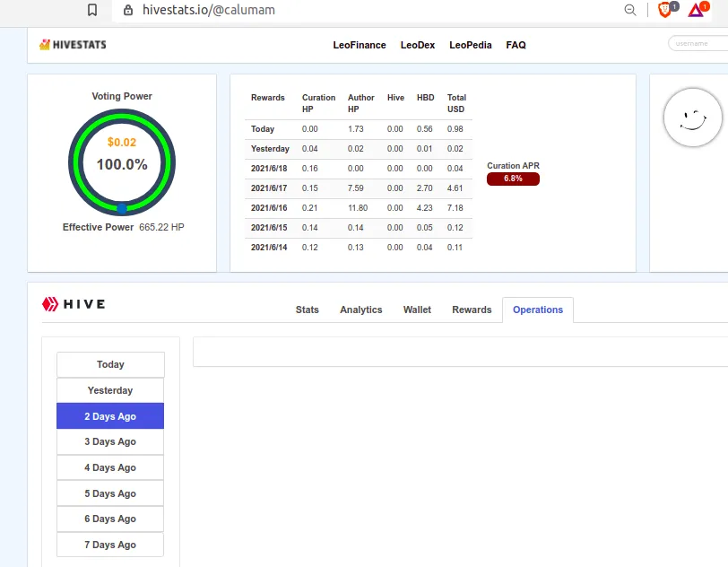Click the 100.0% voting power value
This screenshot has height=567, width=728.
pyautogui.click(x=122, y=164)
